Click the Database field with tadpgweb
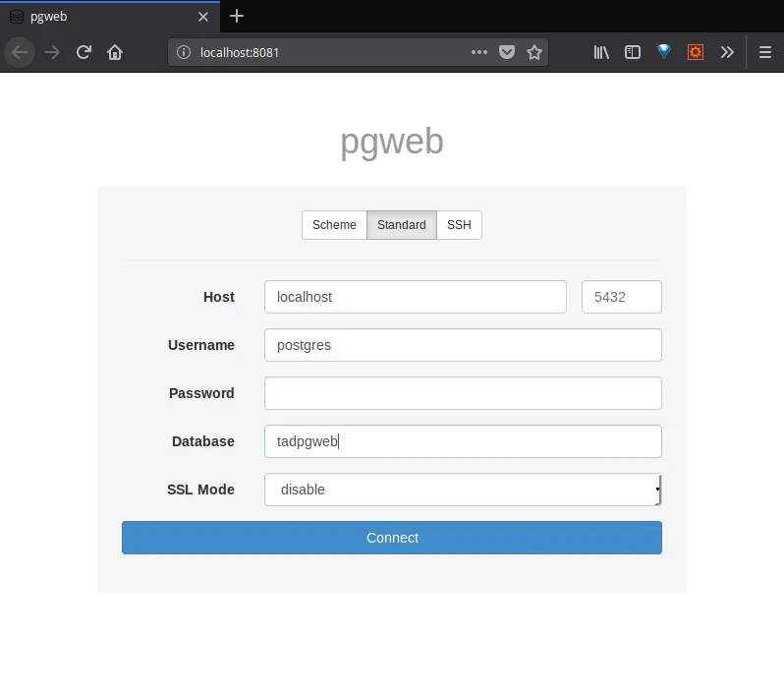The height and width of the screenshot is (691, 784). click(x=463, y=440)
